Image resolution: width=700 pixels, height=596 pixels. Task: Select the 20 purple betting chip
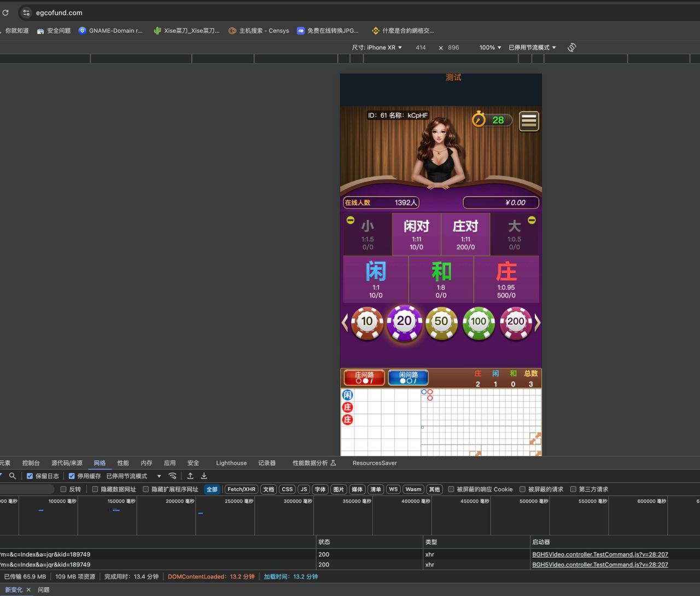pyautogui.click(x=404, y=322)
